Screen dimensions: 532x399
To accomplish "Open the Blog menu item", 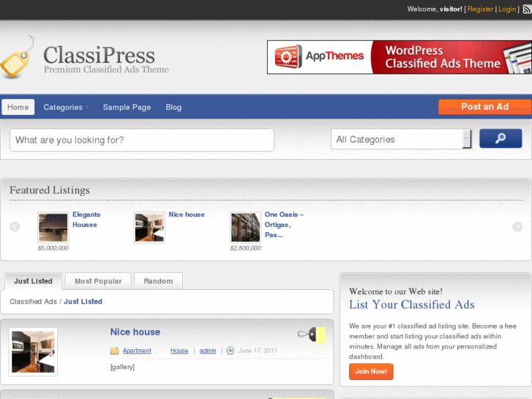I will pos(173,108).
